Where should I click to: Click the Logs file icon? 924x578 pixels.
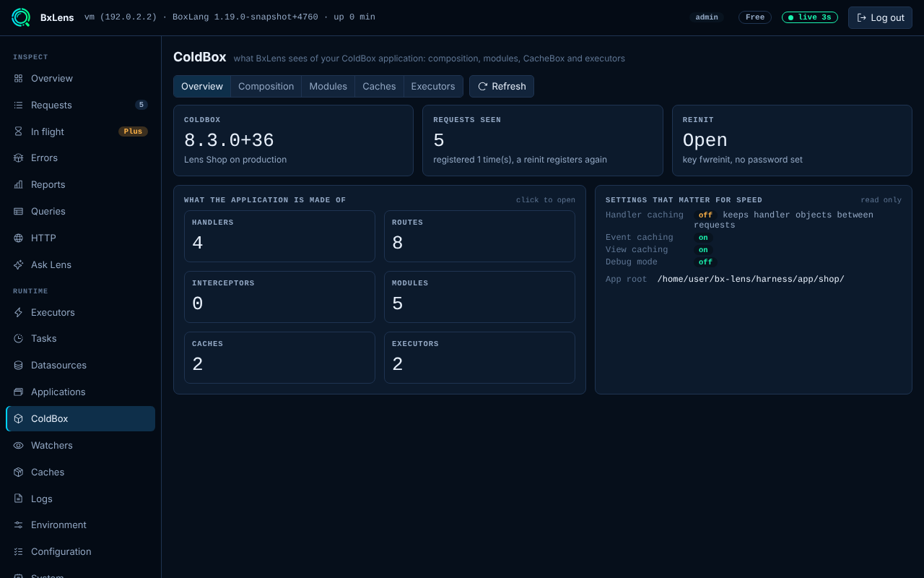(19, 499)
